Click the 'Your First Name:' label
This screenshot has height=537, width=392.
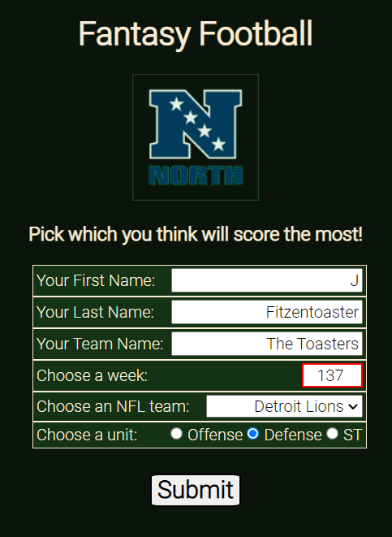[x=96, y=280]
